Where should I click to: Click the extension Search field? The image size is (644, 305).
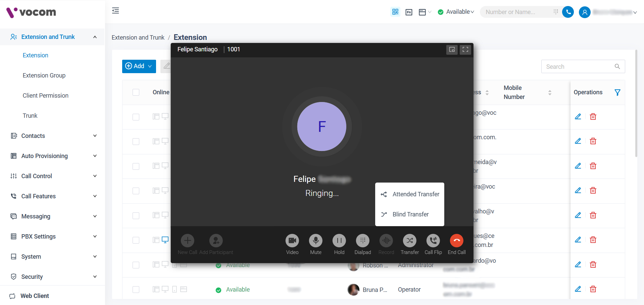pyautogui.click(x=579, y=67)
